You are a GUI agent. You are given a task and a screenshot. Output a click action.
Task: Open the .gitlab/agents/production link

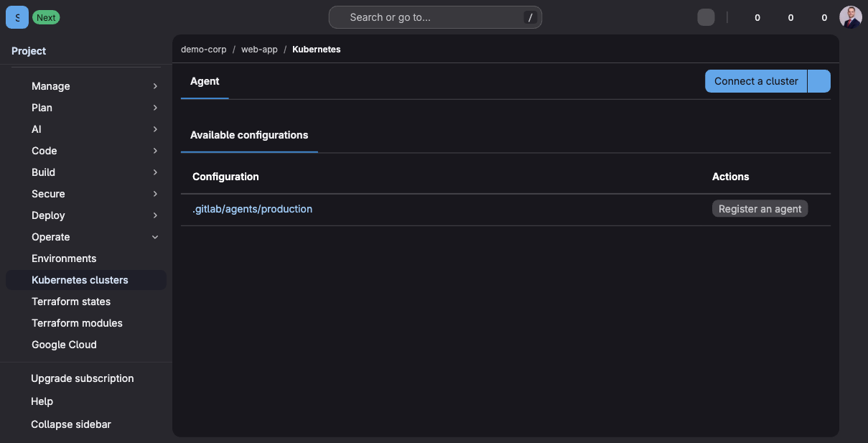[252, 209]
